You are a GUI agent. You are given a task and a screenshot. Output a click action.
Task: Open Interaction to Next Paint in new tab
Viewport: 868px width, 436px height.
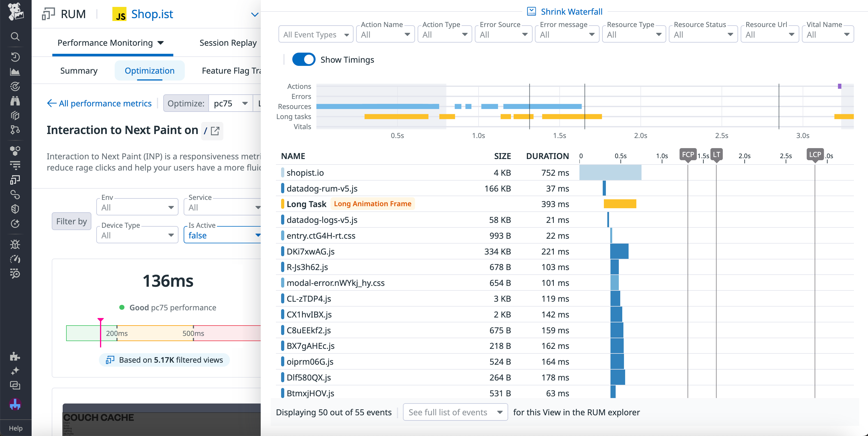215,131
